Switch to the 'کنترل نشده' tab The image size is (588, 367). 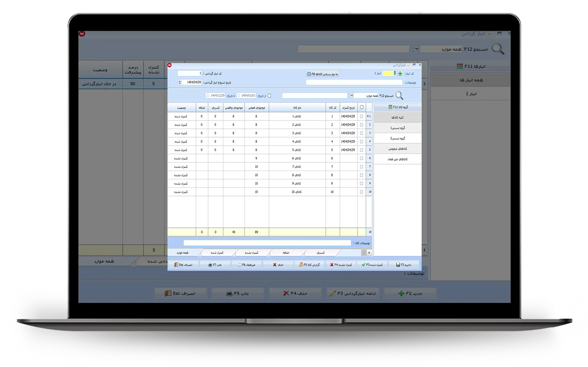(252, 253)
